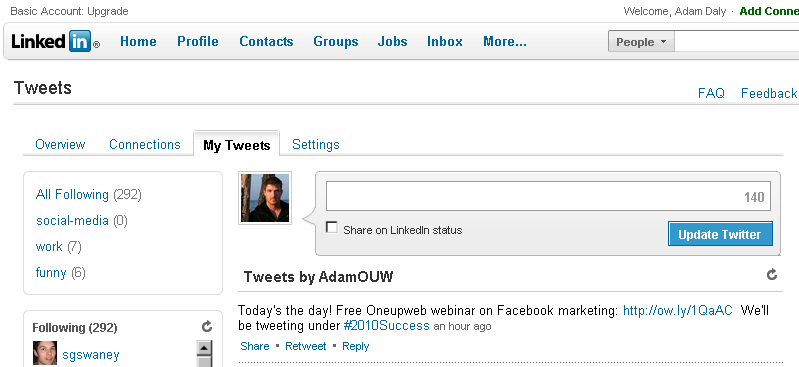Click the tweet text input box
799x367 pixels.
coord(548,196)
